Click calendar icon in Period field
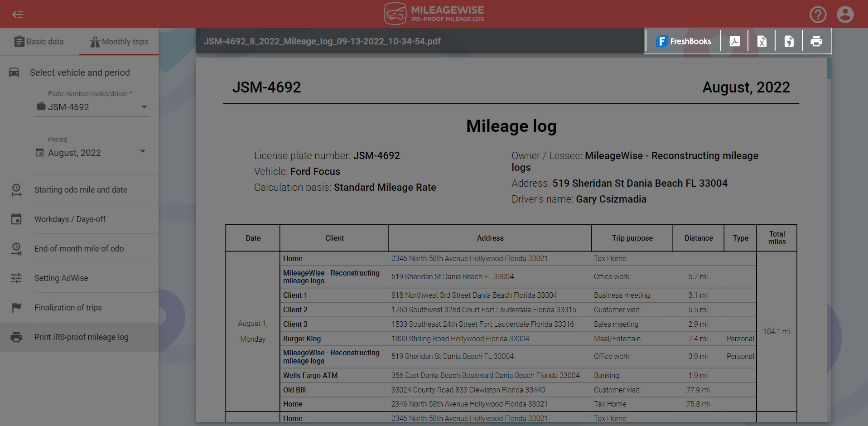The height and width of the screenshot is (426, 868). [x=40, y=153]
